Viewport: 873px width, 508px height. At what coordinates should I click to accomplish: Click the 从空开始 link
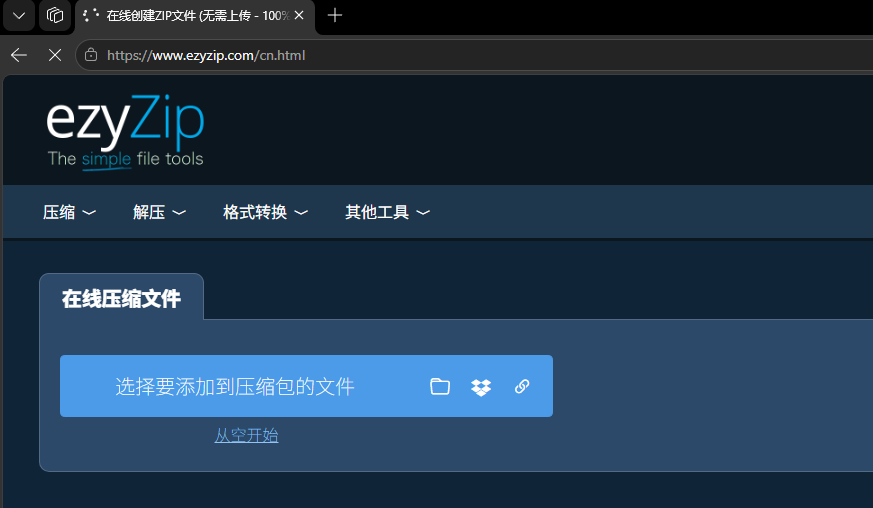[x=247, y=435]
